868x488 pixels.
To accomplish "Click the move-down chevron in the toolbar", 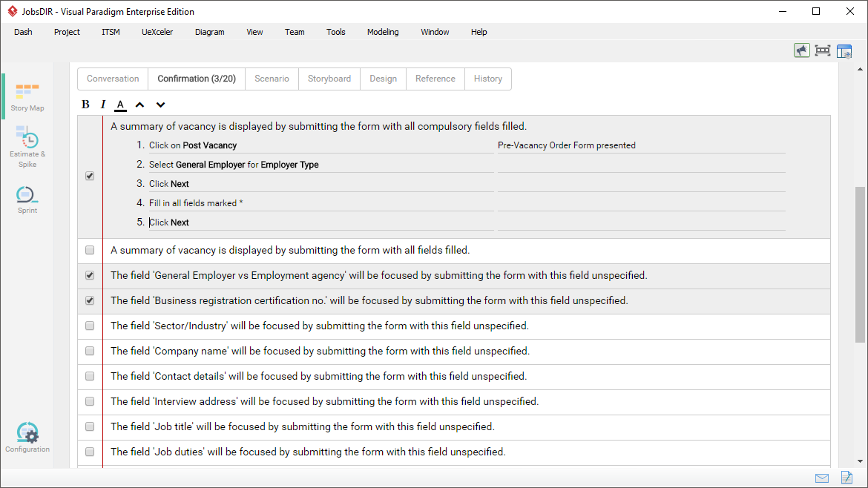I will click(x=160, y=105).
